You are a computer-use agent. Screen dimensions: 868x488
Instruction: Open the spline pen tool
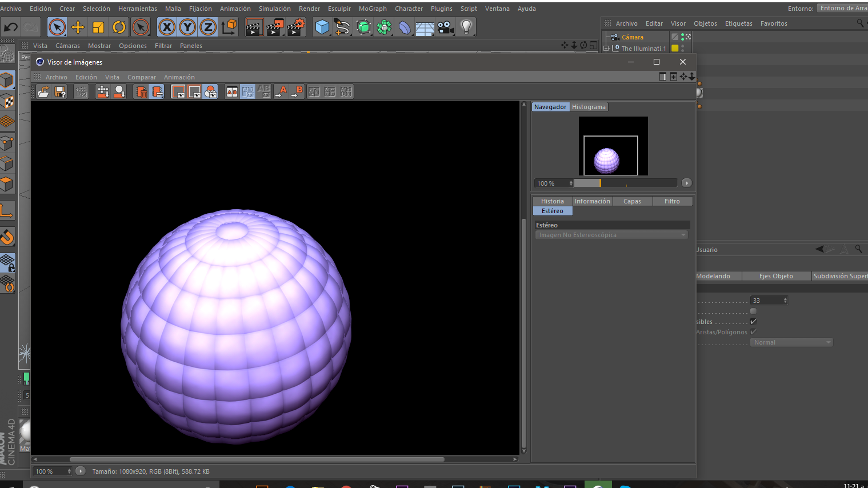(343, 27)
